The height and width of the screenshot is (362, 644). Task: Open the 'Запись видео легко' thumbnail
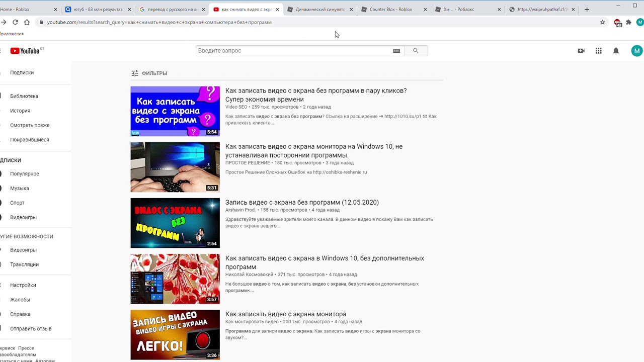[175, 334]
